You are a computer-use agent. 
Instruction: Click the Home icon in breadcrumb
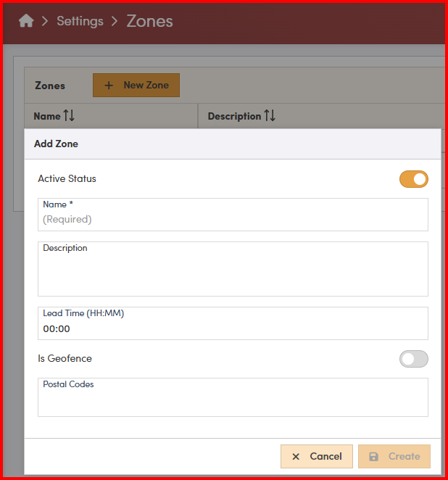[x=26, y=21]
